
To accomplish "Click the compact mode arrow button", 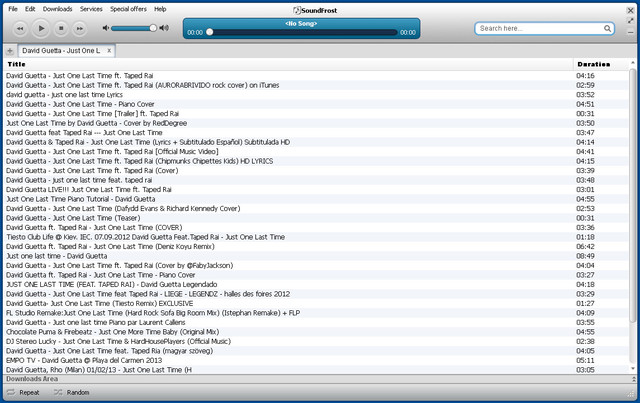I will tap(631, 20).
